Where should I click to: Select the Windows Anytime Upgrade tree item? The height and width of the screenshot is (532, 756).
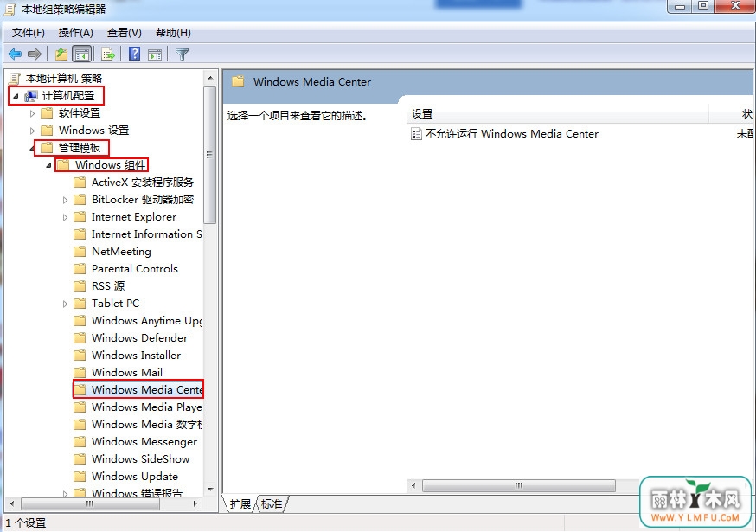pos(146,321)
